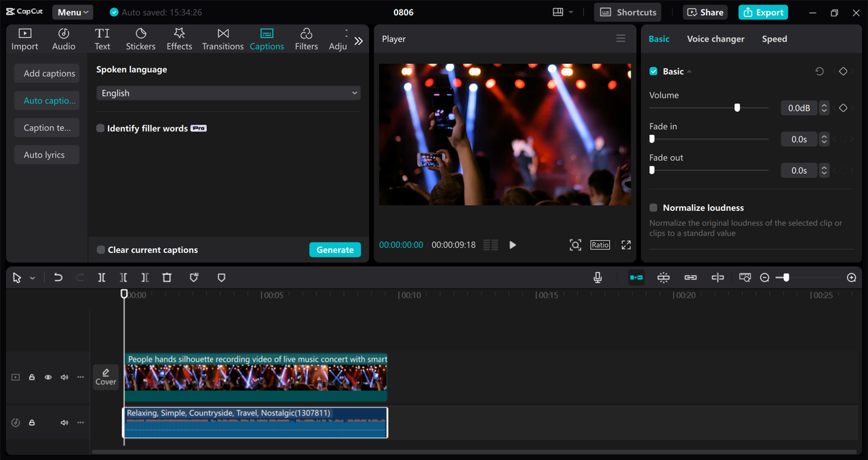
Task: Select Caption templates in the sidebar
Action: point(47,128)
